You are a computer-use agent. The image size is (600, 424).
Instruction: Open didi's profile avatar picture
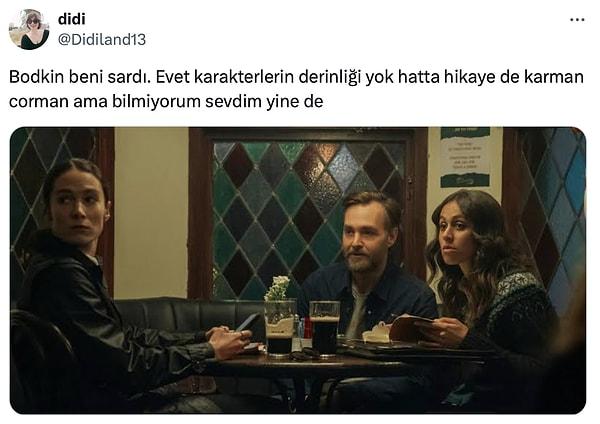coord(29,29)
